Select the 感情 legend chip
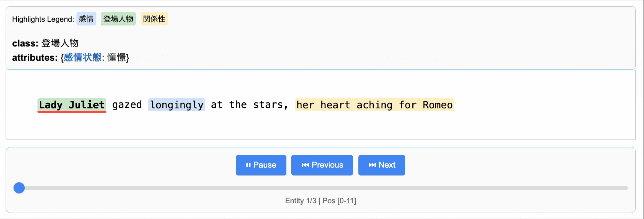This screenshot has width=644, height=219. (x=86, y=19)
